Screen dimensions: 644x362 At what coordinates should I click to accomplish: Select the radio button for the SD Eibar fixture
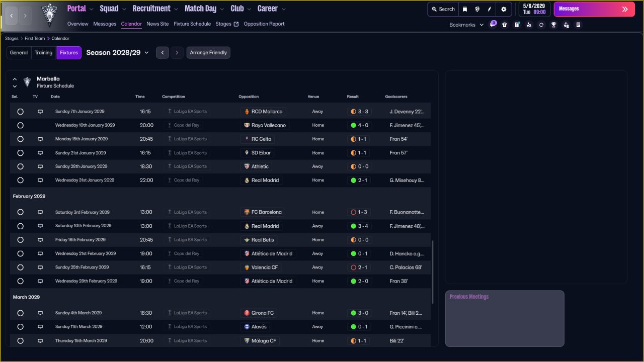click(x=20, y=153)
